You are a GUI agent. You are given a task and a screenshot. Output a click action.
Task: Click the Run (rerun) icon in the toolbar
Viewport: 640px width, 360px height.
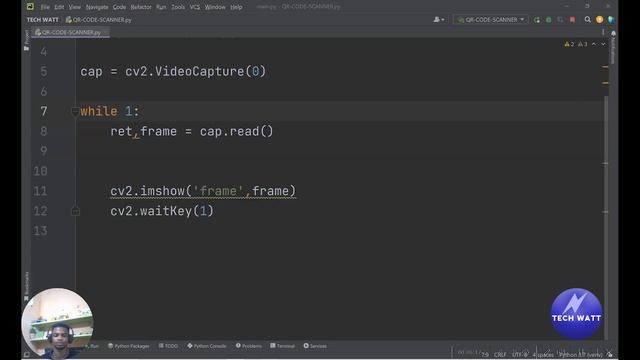click(x=537, y=20)
